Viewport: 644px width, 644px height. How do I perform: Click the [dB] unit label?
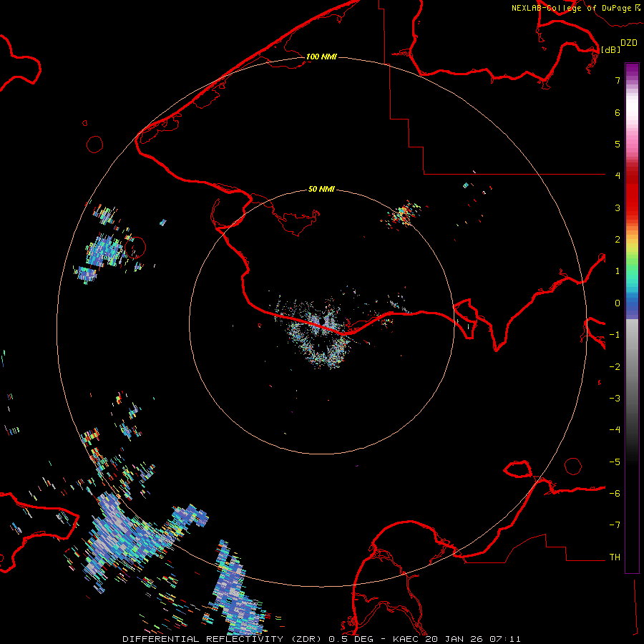coord(610,49)
